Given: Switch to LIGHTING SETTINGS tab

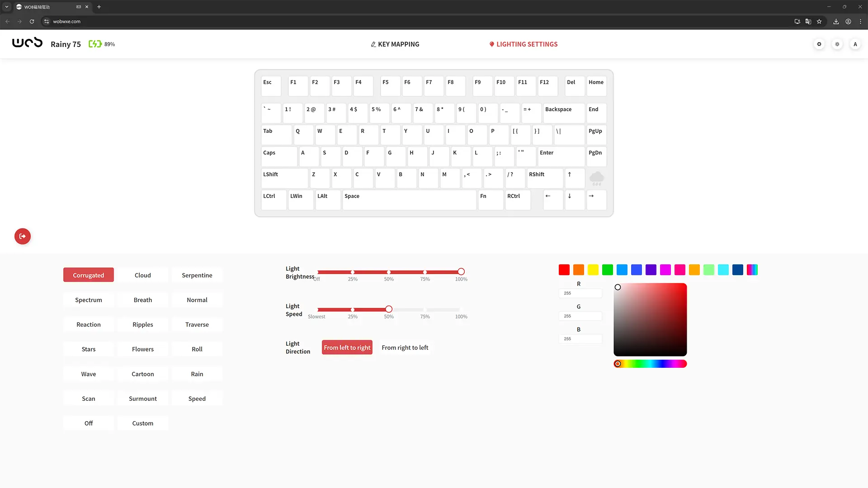Looking at the screenshot, I should [x=524, y=44].
